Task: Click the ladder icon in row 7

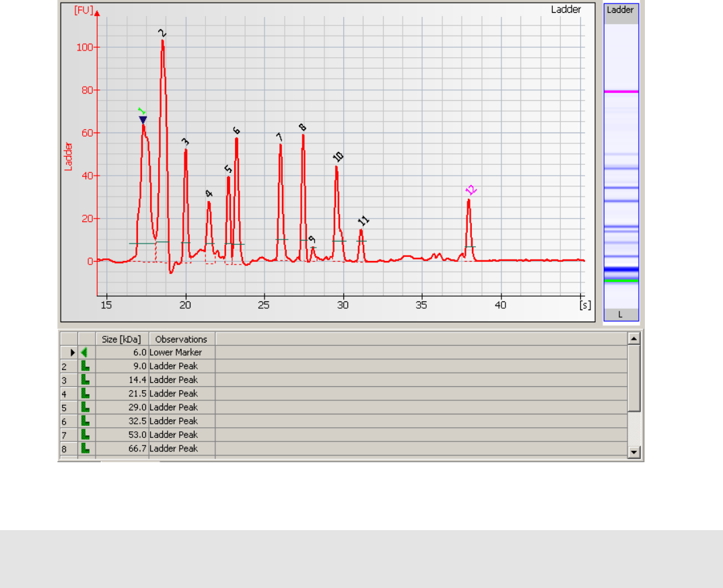Action: tap(85, 435)
